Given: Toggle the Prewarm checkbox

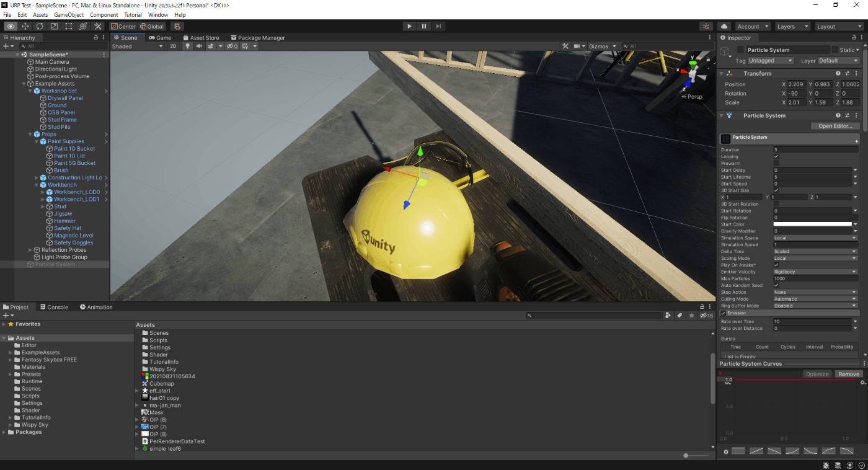Looking at the screenshot, I should [x=776, y=164].
